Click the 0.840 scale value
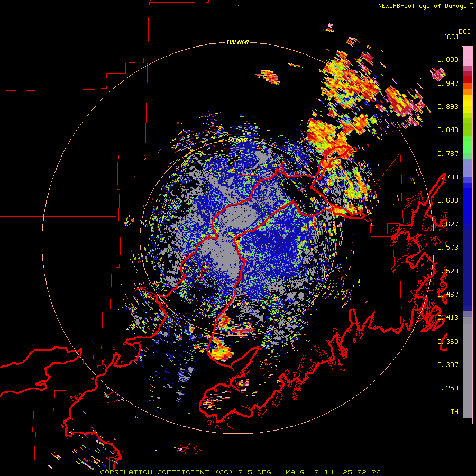 448,130
